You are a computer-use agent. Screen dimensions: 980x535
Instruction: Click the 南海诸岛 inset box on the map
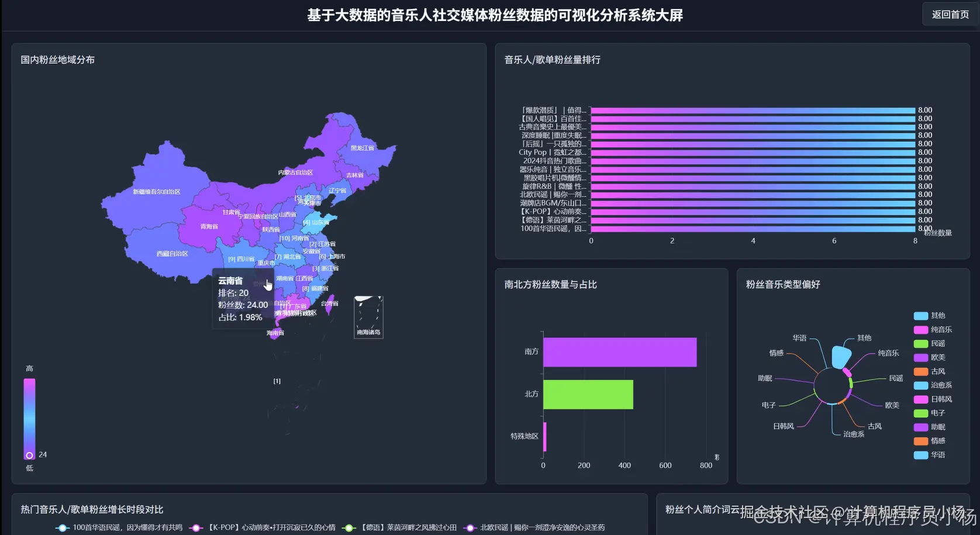coord(368,316)
